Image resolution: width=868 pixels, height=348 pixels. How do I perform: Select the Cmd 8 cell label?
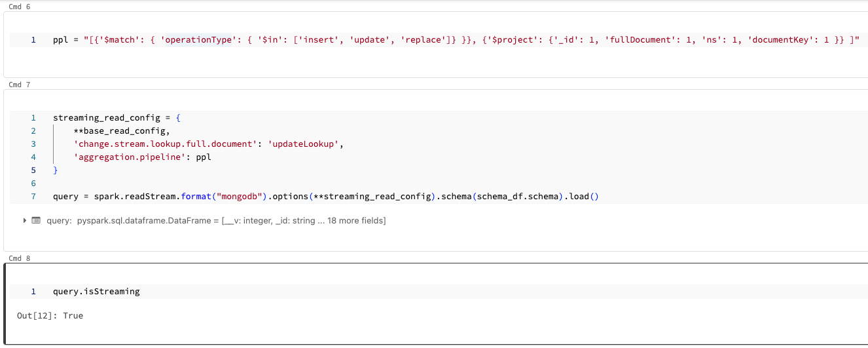(x=19, y=258)
